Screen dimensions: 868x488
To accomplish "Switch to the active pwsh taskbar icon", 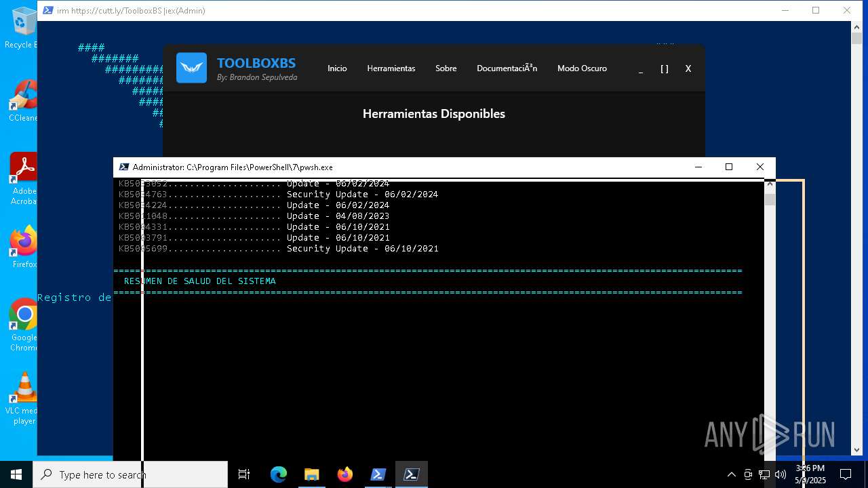I will point(411,474).
